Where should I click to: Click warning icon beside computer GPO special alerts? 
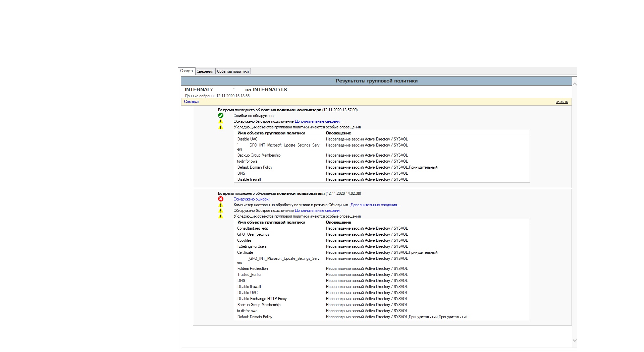click(x=221, y=127)
